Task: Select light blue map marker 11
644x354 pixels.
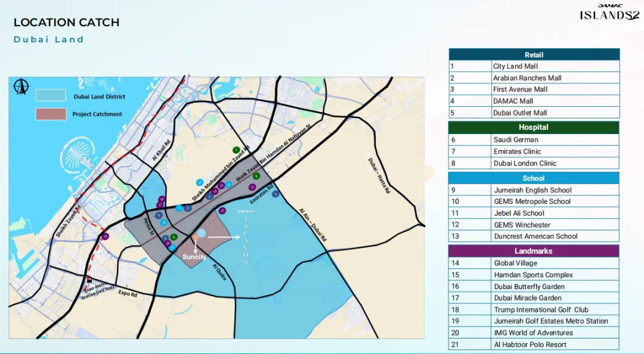Action: tap(172, 247)
